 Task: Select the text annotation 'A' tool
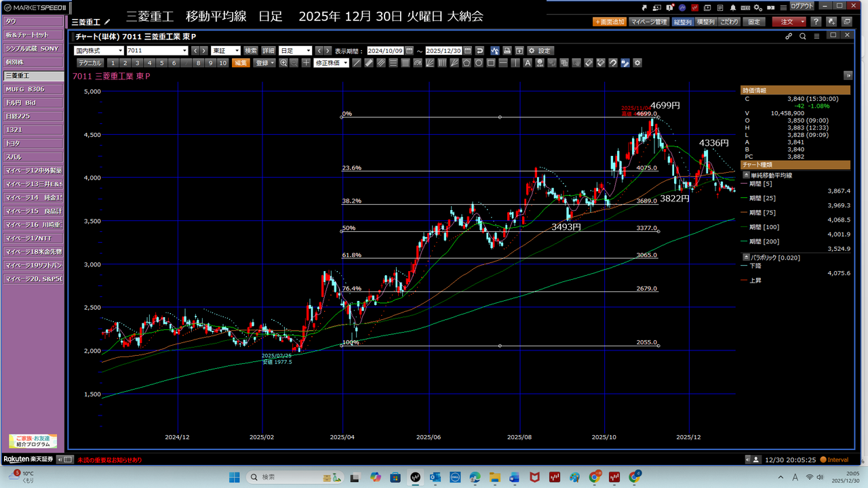point(527,63)
